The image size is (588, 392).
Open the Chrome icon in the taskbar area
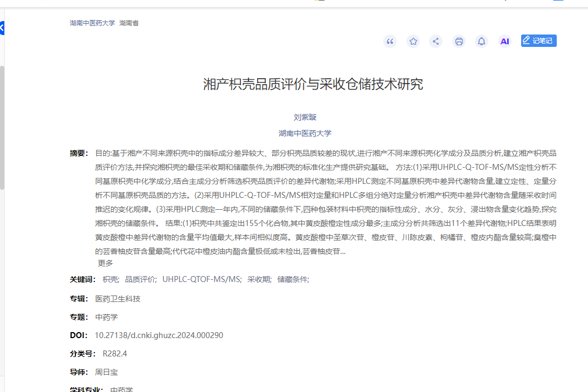click(x=320, y=2)
